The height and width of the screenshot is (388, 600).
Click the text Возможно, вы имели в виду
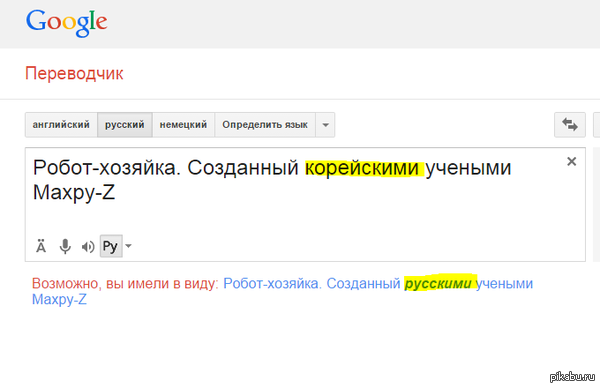[x=125, y=284]
